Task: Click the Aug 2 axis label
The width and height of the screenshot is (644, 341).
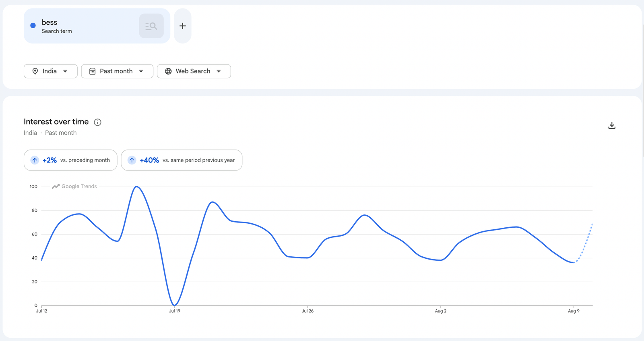Action: (441, 311)
